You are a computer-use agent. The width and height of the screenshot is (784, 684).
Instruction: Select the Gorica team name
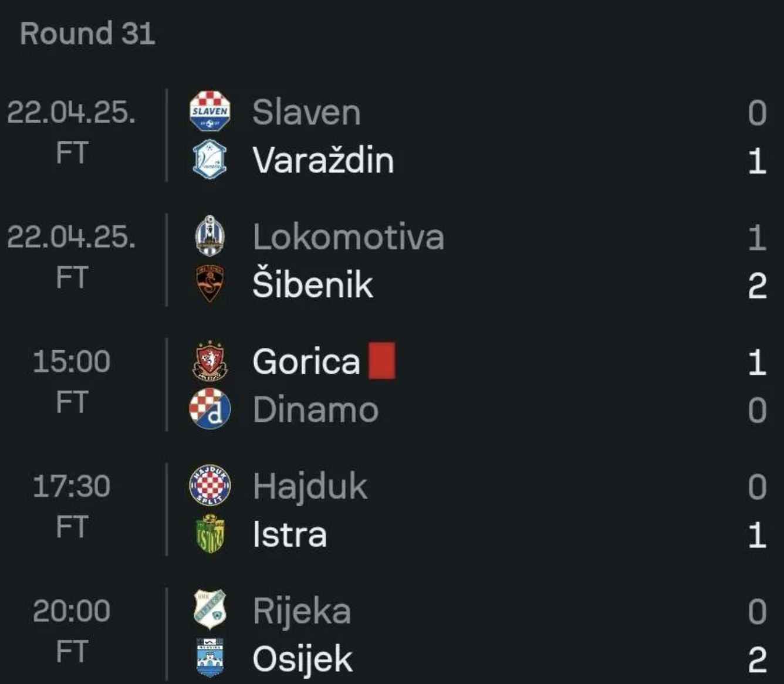[x=306, y=361]
